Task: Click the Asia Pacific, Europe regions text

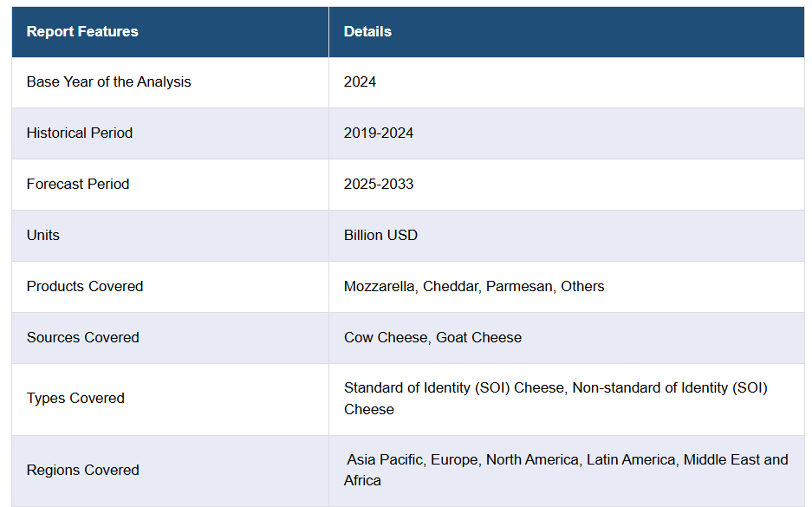Action: [414, 460]
